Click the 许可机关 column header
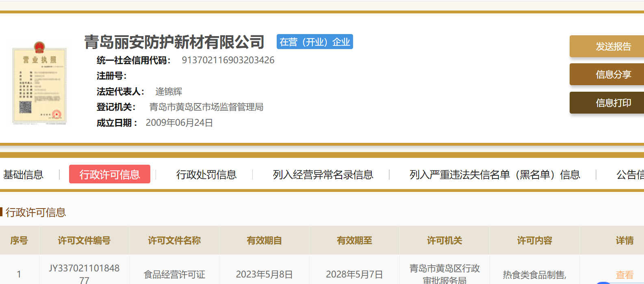Viewport: 644px width, 284px height. 445,240
